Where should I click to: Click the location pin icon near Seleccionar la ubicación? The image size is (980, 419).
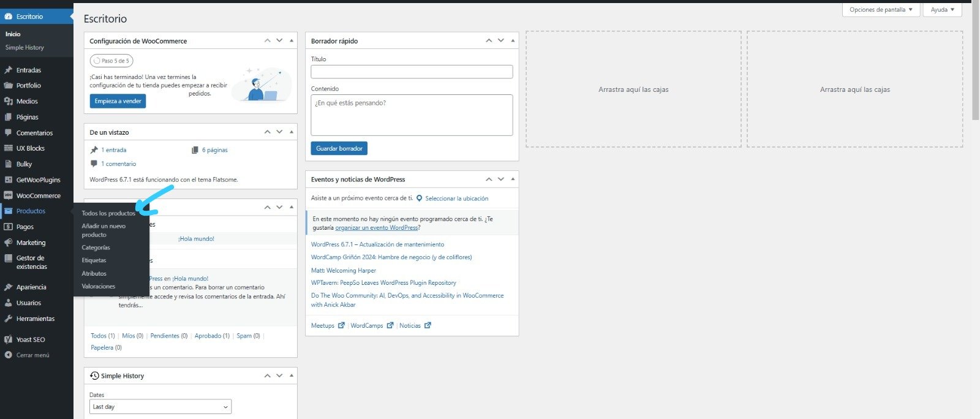pyautogui.click(x=419, y=198)
